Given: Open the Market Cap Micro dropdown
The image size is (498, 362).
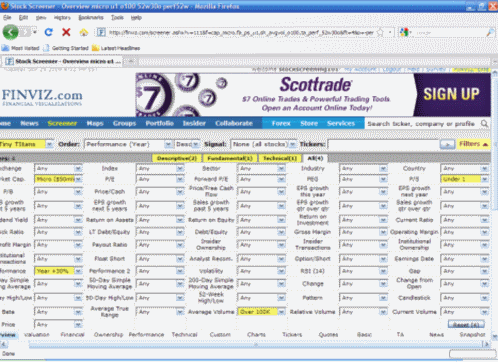Looking at the screenshot, I should (58, 179).
